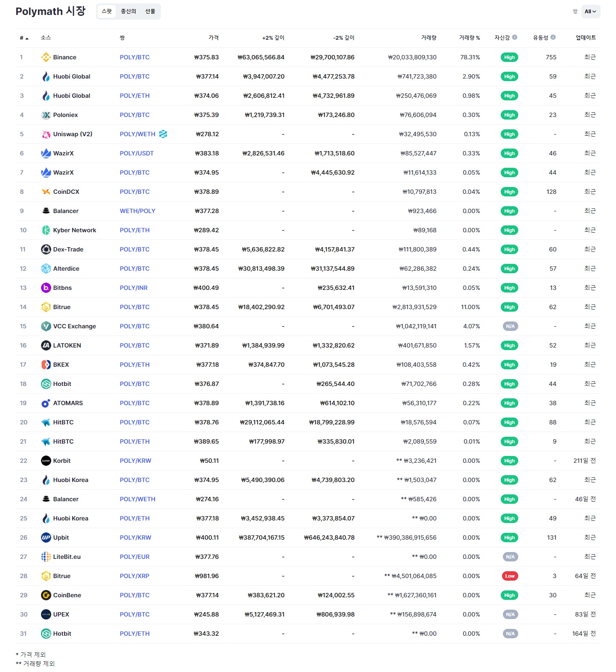Open POLY/KRW pair link for Upbit

tap(135, 538)
